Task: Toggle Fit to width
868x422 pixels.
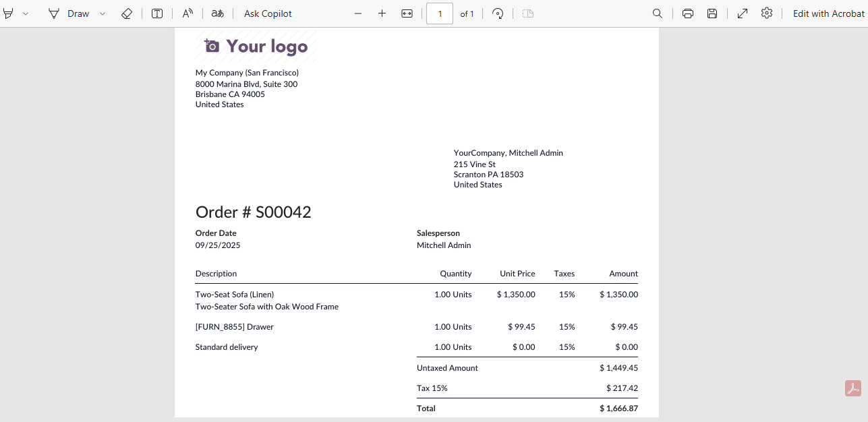Action: pos(407,13)
